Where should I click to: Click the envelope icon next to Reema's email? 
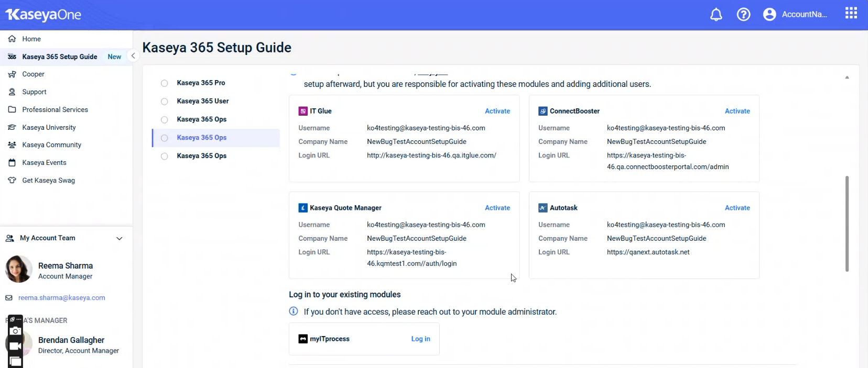[x=9, y=298]
